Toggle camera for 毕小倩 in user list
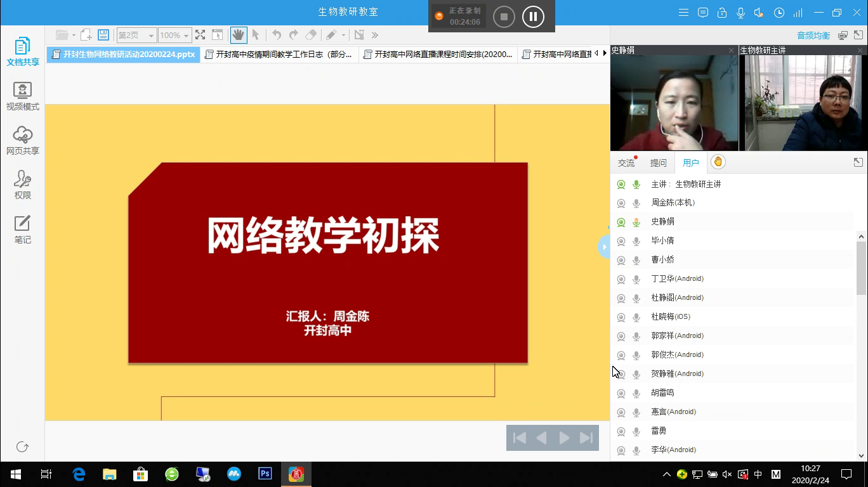 click(621, 241)
